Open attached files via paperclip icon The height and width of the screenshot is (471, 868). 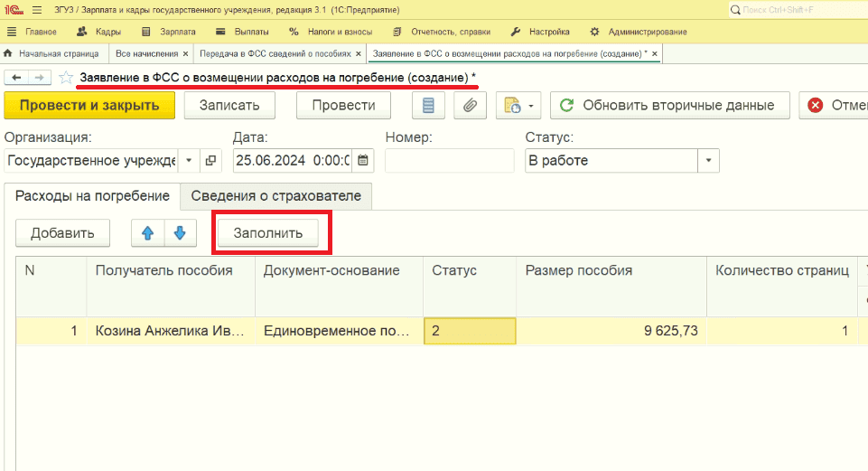point(470,105)
